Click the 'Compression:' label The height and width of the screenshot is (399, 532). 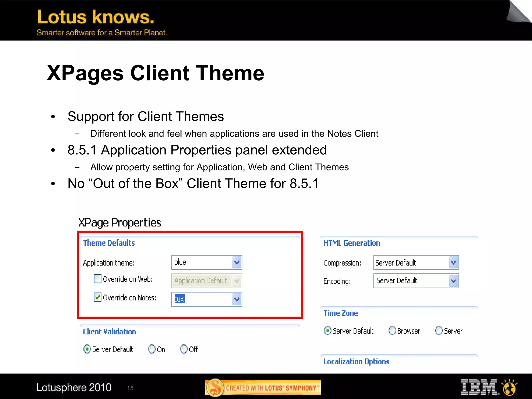click(342, 263)
